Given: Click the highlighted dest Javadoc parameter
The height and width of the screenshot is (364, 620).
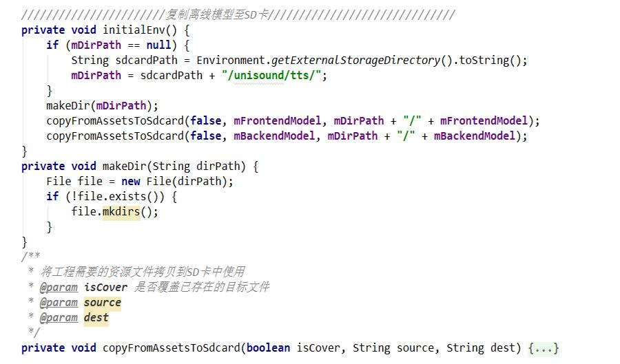Looking at the screenshot, I should click(96, 317).
